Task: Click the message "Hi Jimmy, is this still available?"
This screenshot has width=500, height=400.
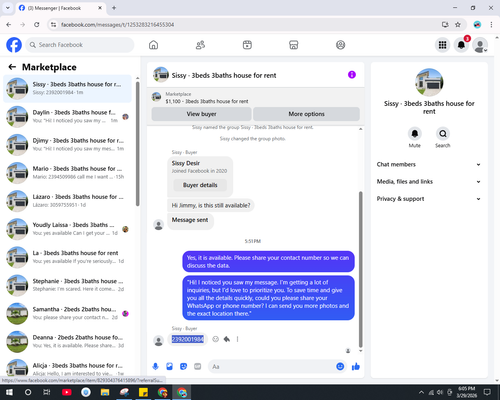Action: (x=211, y=205)
